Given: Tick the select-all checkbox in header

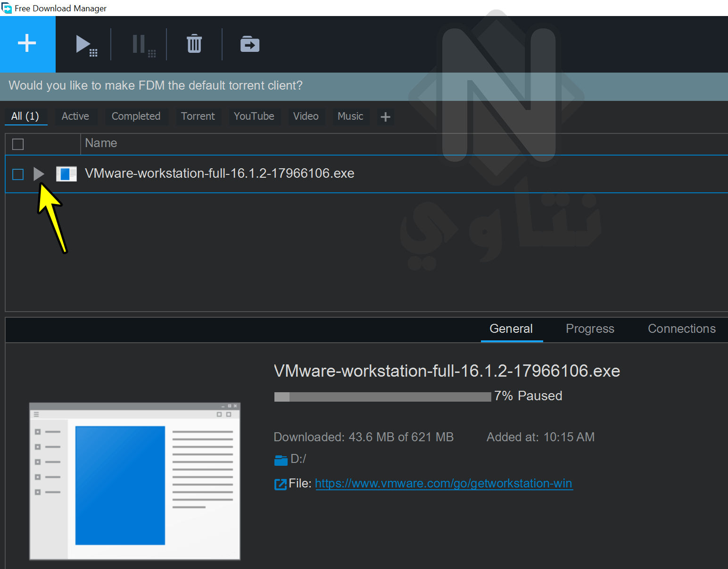Looking at the screenshot, I should (18, 144).
